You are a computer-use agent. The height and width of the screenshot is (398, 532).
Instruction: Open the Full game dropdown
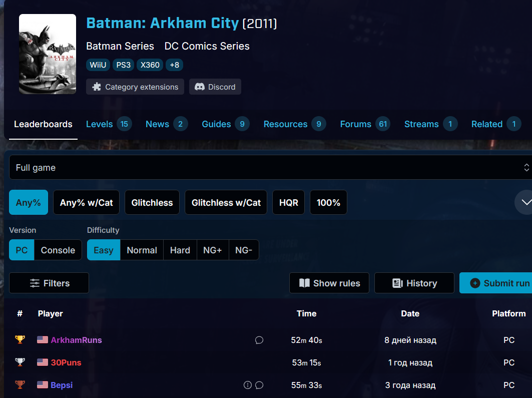point(270,167)
